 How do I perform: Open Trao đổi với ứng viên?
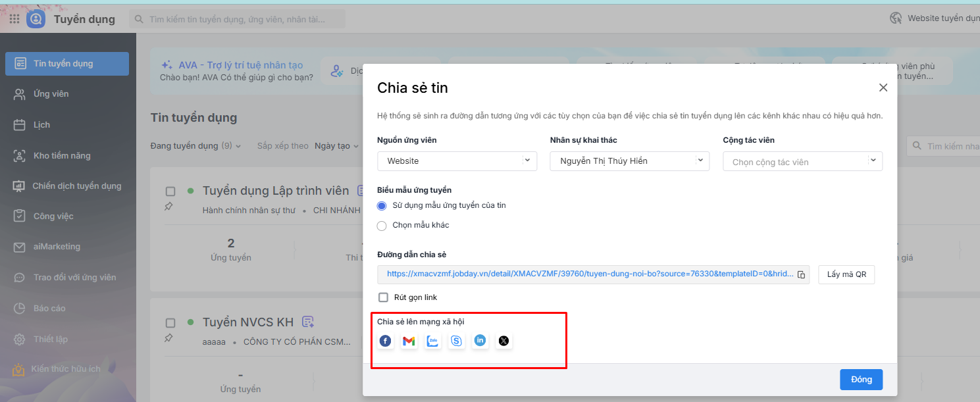click(x=67, y=278)
